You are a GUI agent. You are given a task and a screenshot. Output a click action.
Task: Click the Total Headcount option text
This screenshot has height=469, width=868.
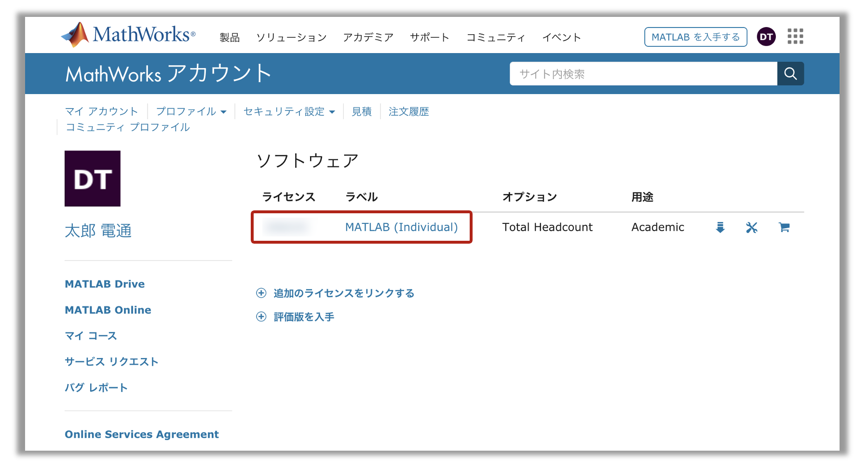[x=547, y=227]
